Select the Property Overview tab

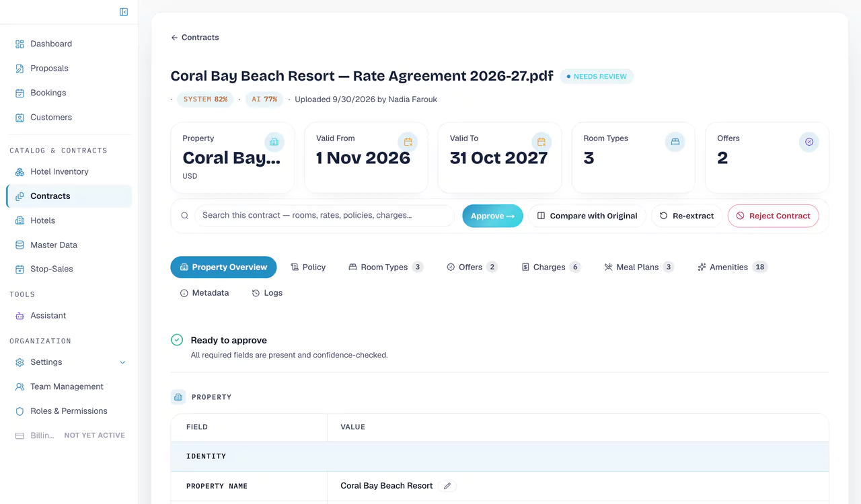point(223,267)
